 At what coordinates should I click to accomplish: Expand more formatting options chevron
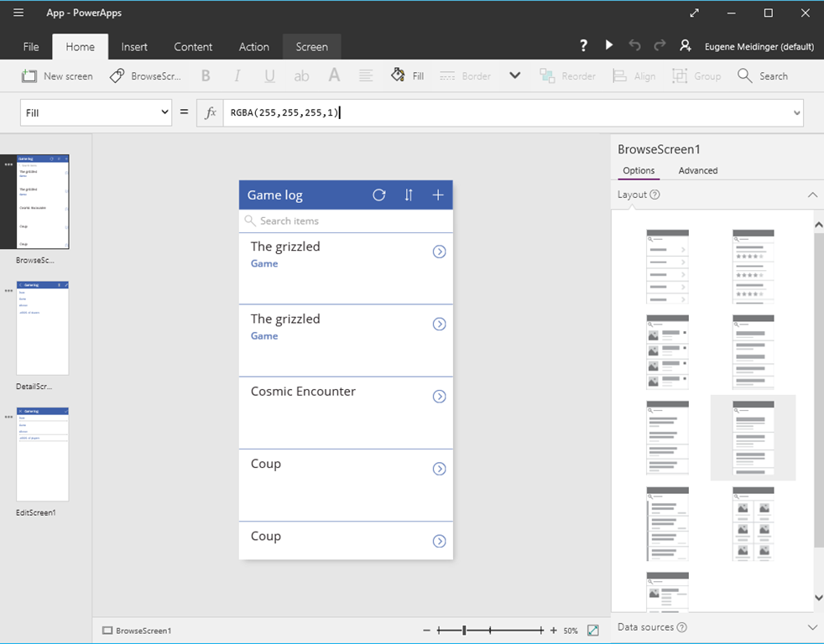(515, 75)
